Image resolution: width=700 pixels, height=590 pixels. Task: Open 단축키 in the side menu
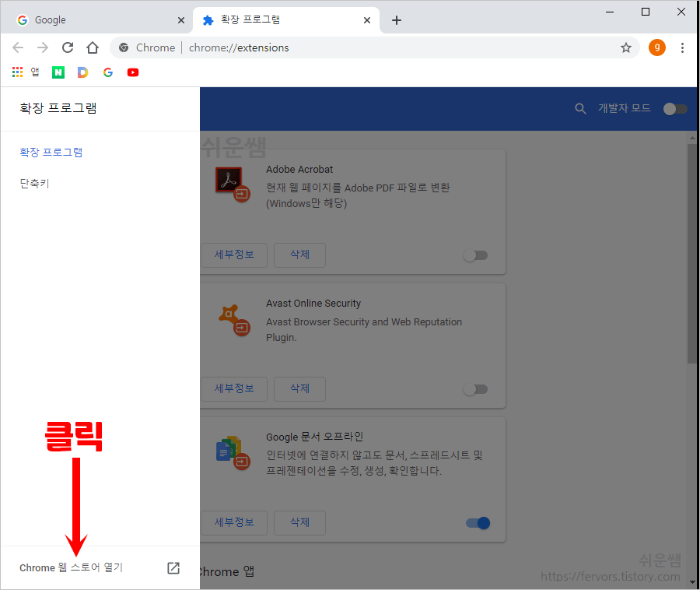coord(34,183)
